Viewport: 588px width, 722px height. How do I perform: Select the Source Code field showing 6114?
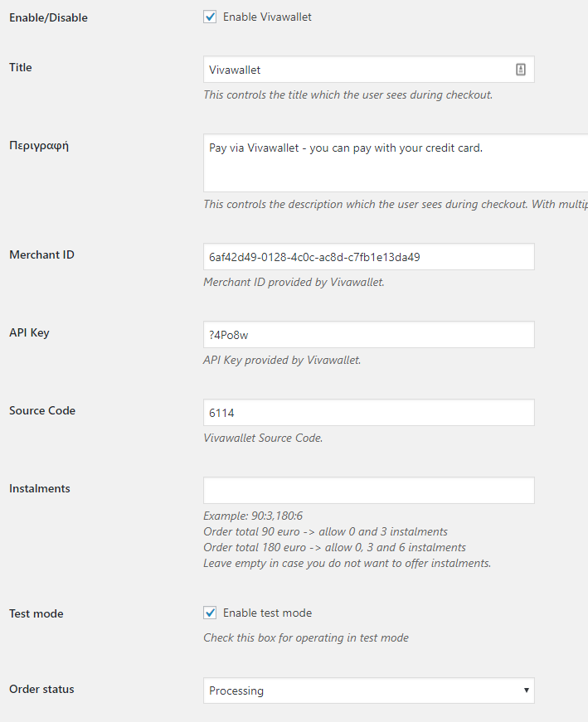[368, 412]
